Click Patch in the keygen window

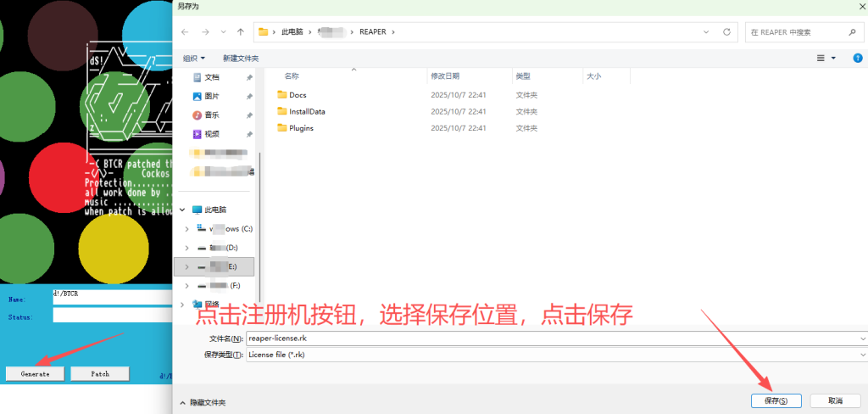(x=100, y=374)
